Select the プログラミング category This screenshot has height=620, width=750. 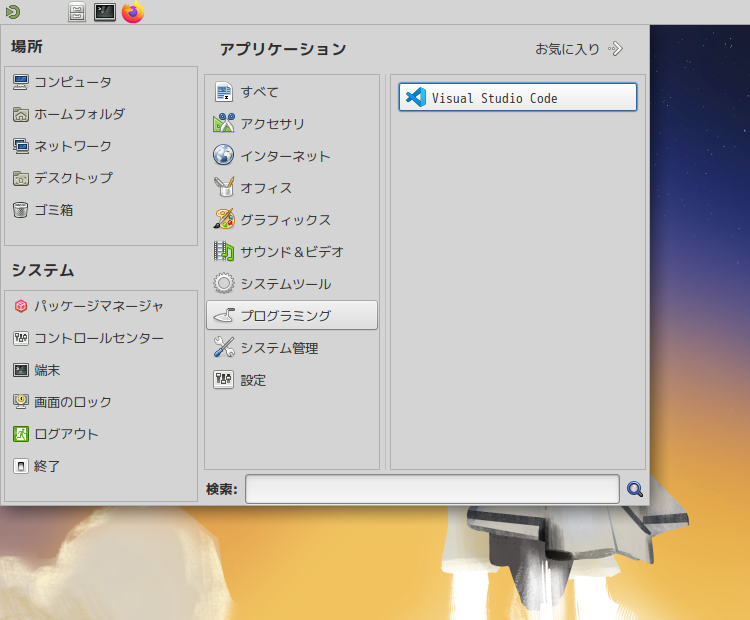click(292, 315)
